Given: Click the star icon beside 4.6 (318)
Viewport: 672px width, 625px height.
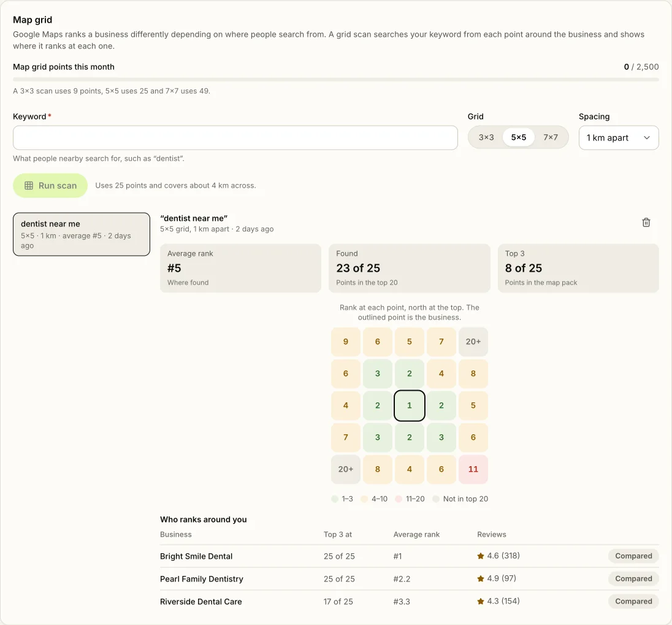Looking at the screenshot, I should [481, 556].
